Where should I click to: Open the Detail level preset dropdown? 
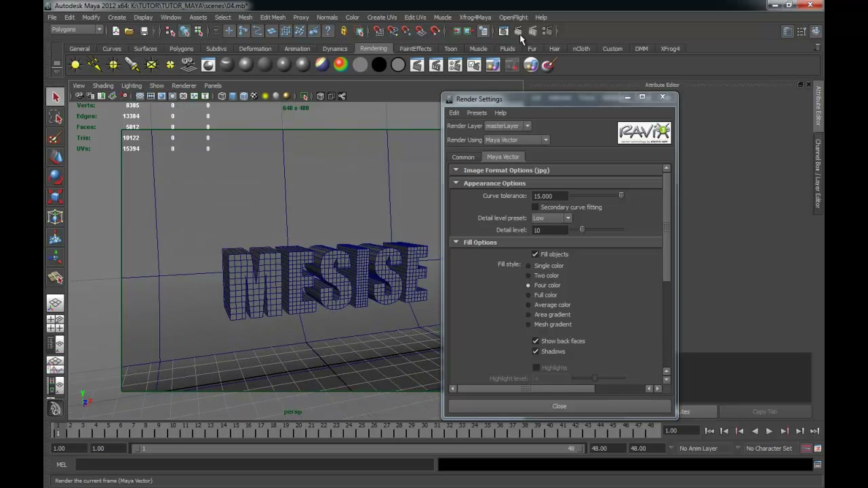tap(552, 218)
